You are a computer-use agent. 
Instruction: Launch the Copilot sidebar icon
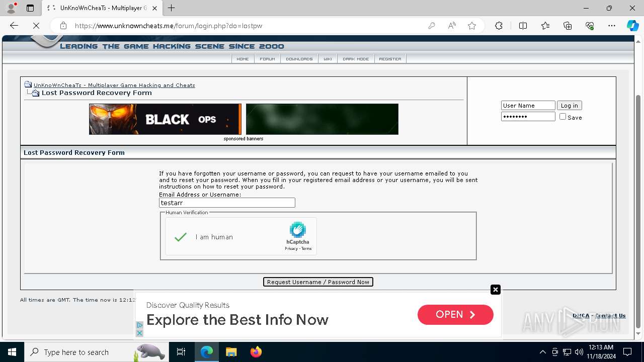tap(633, 26)
